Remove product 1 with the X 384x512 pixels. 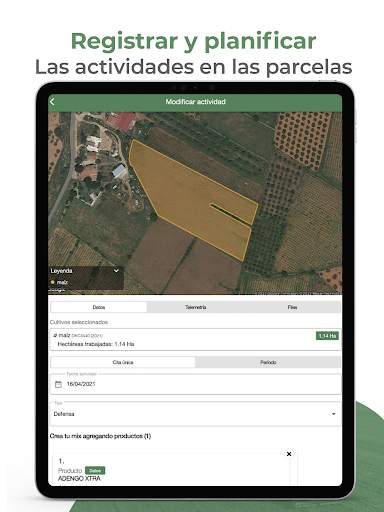click(289, 454)
